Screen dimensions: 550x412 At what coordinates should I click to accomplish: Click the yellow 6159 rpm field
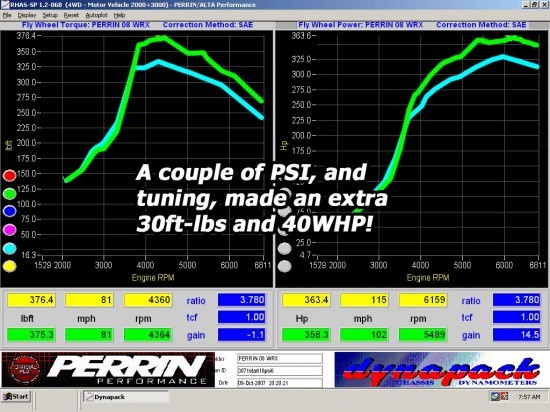[x=423, y=300]
